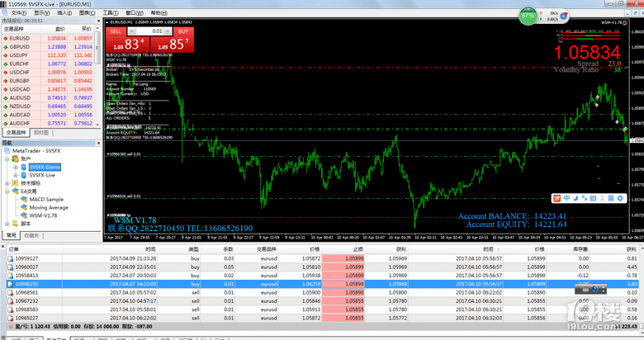Close the Navigator panel
644x340 pixels.
[98, 143]
